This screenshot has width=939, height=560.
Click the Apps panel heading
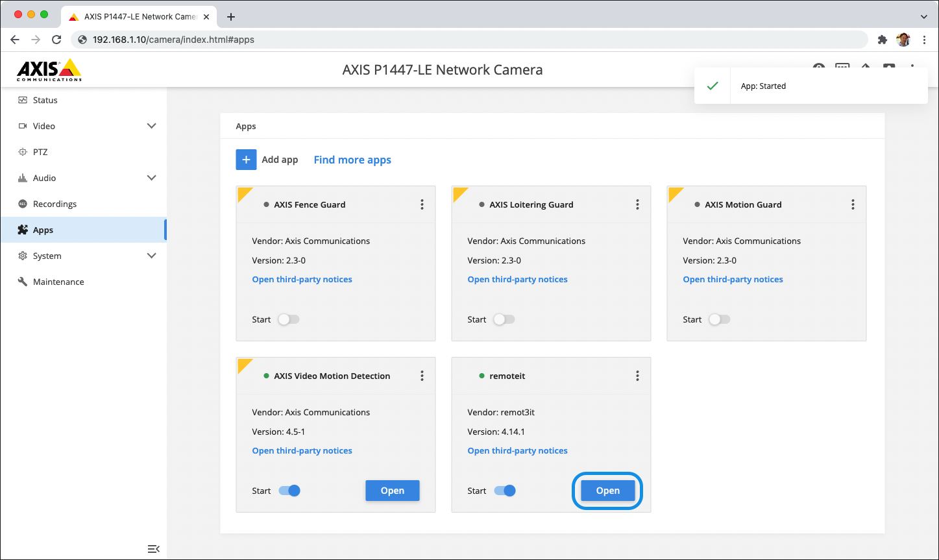[246, 127]
